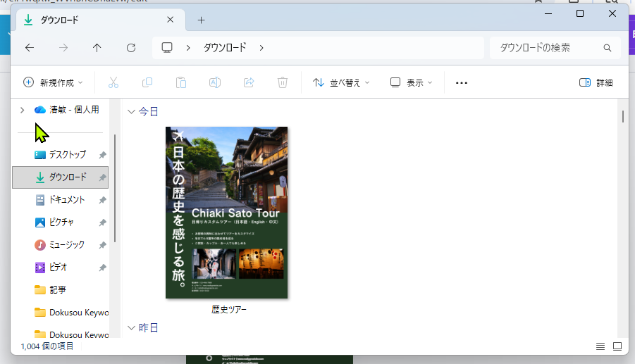
Task: Click the Copy icon in toolbar
Action: 147,82
